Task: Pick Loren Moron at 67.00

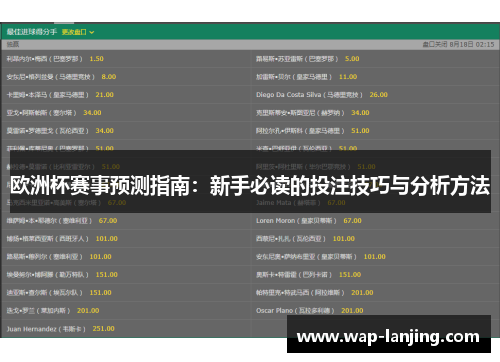Action: click(352, 221)
